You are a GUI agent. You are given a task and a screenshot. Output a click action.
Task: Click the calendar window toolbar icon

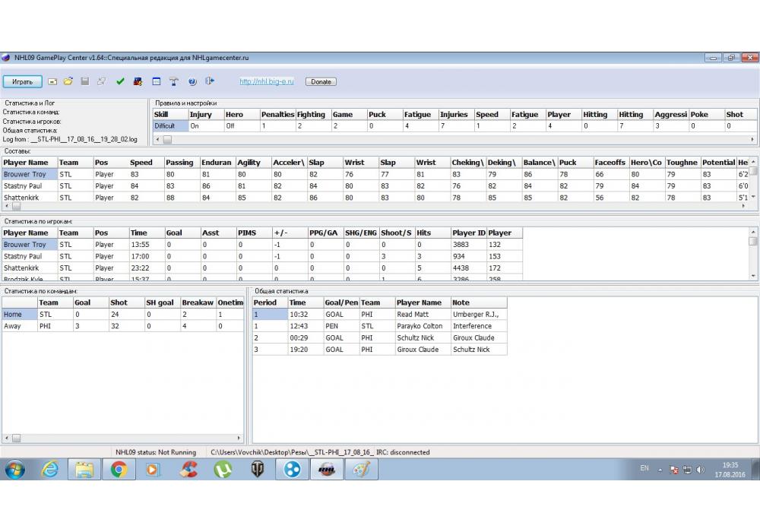(x=156, y=81)
